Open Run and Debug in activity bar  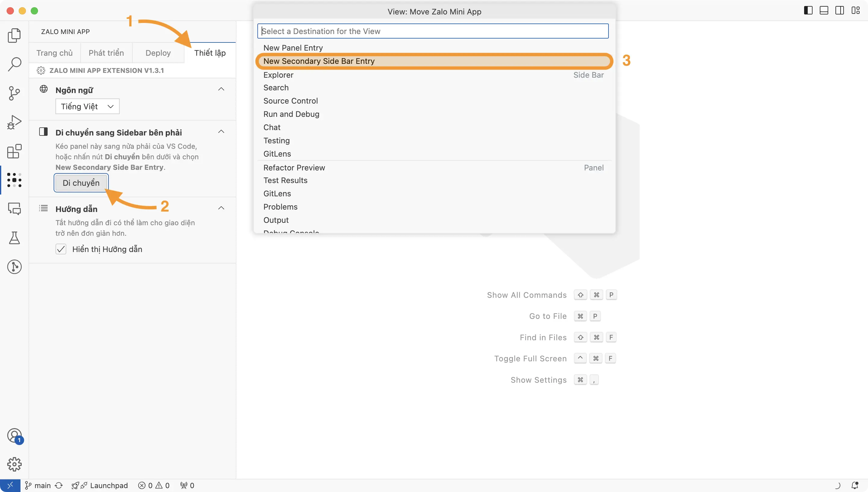(x=14, y=122)
